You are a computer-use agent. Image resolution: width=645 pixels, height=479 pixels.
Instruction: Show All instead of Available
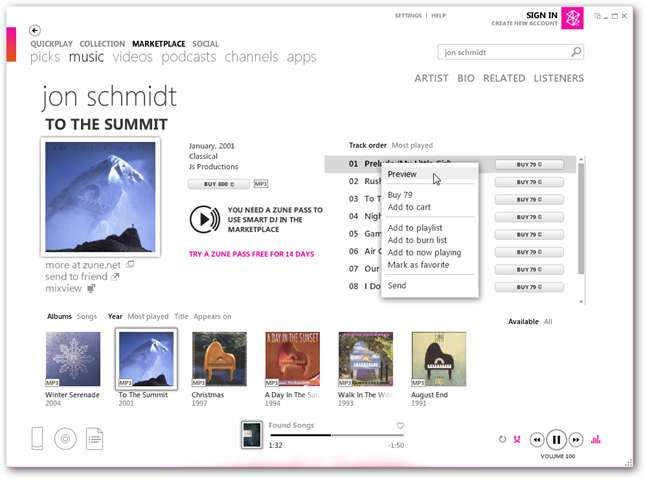pos(548,321)
